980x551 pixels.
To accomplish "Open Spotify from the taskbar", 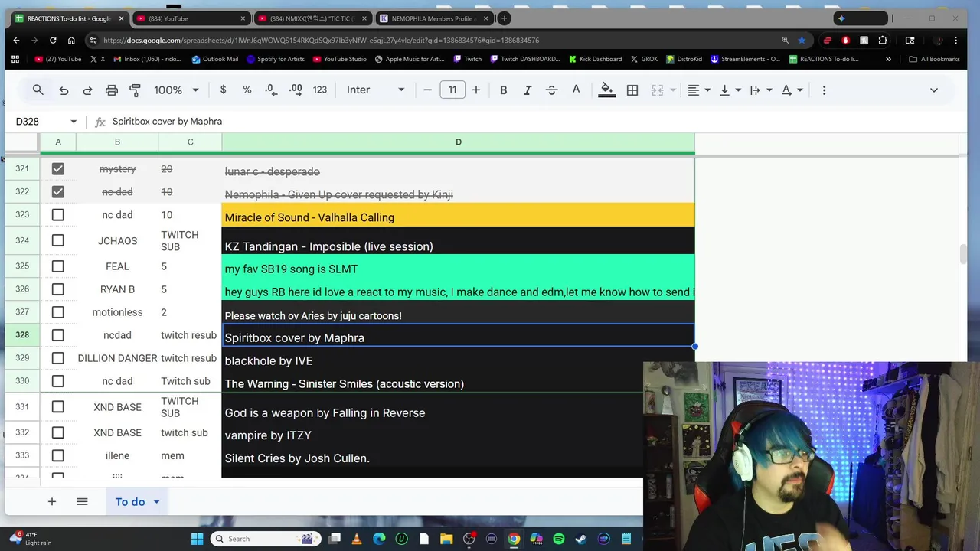I will pos(558,539).
